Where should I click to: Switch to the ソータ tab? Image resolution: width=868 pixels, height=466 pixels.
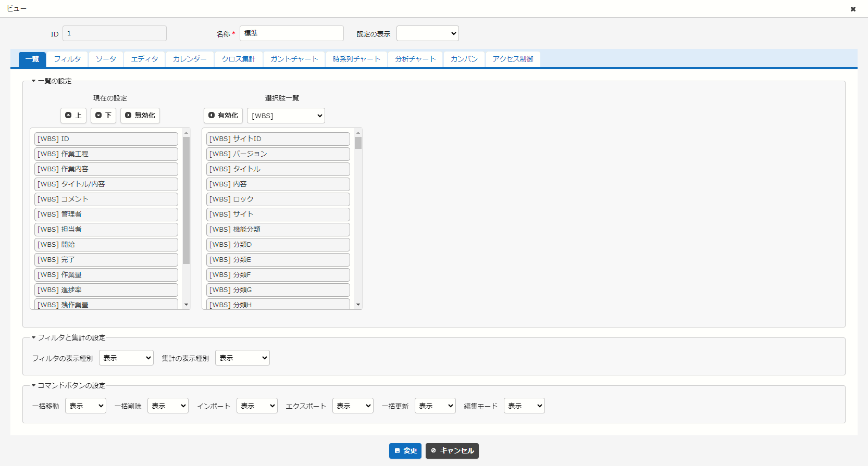(x=106, y=59)
